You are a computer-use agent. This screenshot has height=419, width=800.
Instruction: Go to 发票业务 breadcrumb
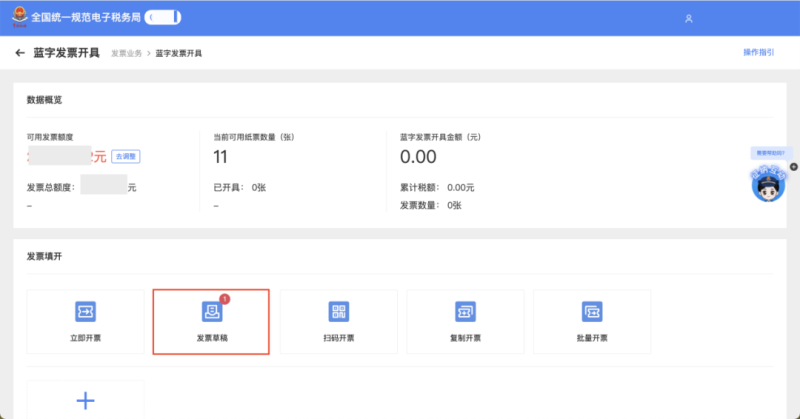pyautogui.click(x=126, y=53)
